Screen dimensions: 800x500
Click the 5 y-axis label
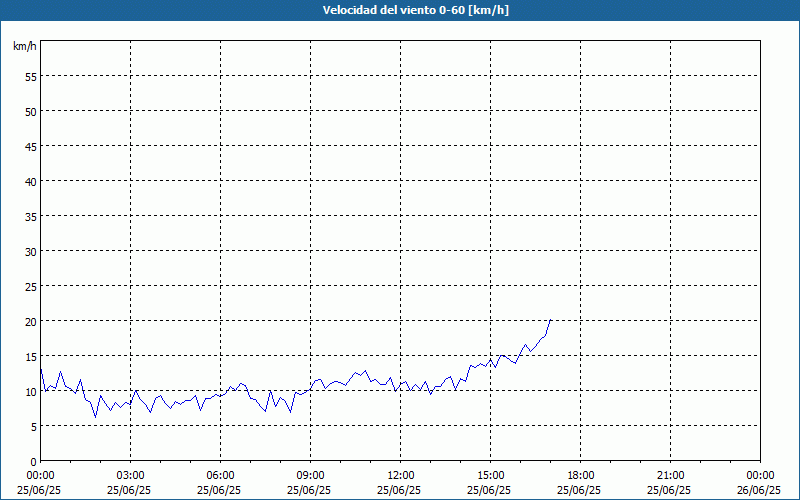click(x=34, y=427)
